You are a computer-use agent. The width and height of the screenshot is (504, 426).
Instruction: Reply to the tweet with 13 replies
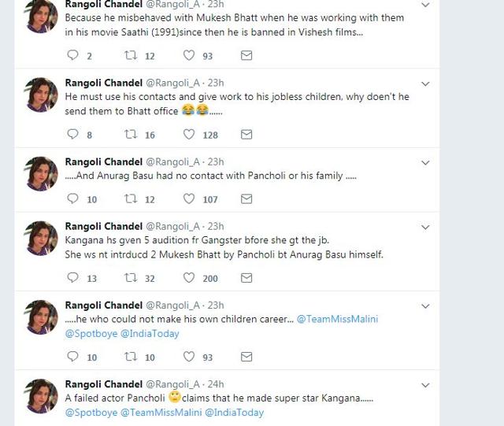(72, 277)
